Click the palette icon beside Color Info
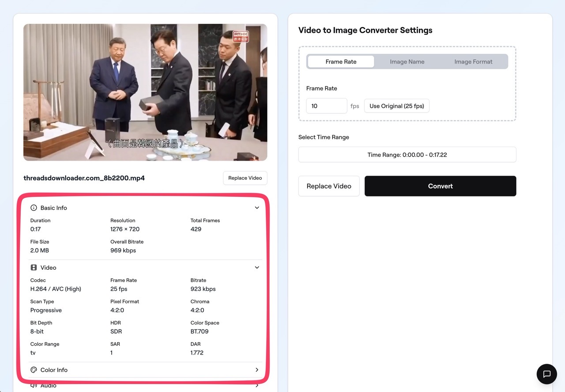This screenshot has height=392, width=565. click(34, 370)
